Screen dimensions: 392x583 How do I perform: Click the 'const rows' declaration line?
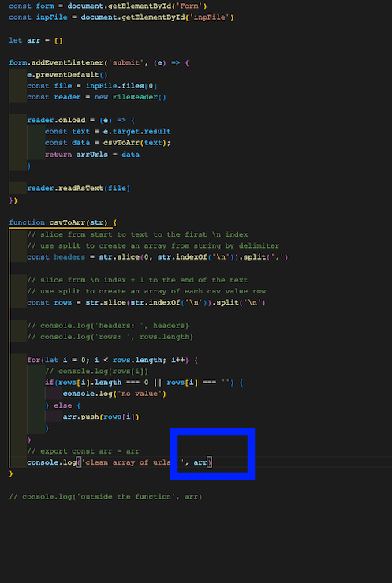146,303
